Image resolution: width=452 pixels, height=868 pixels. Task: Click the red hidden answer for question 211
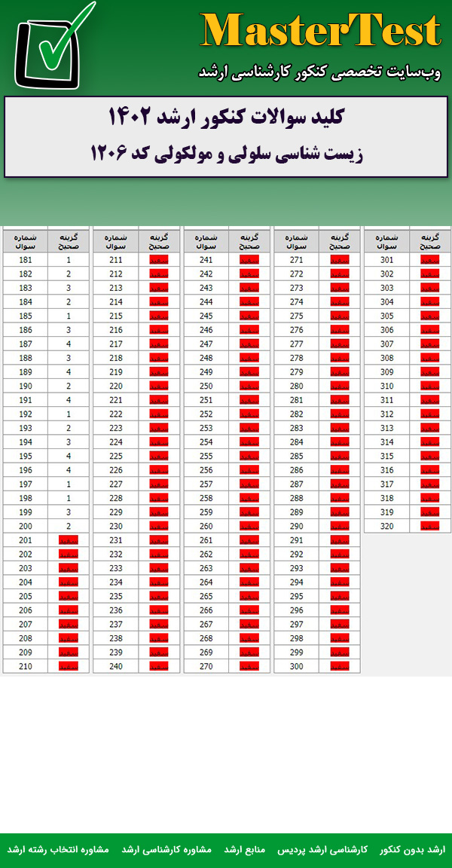[159, 260]
